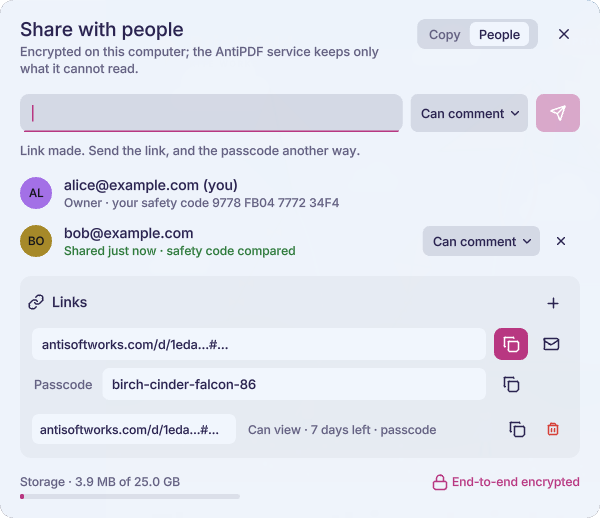This screenshot has height=518, width=600.
Task: Click the storage usage progress bar
Action: tap(130, 497)
